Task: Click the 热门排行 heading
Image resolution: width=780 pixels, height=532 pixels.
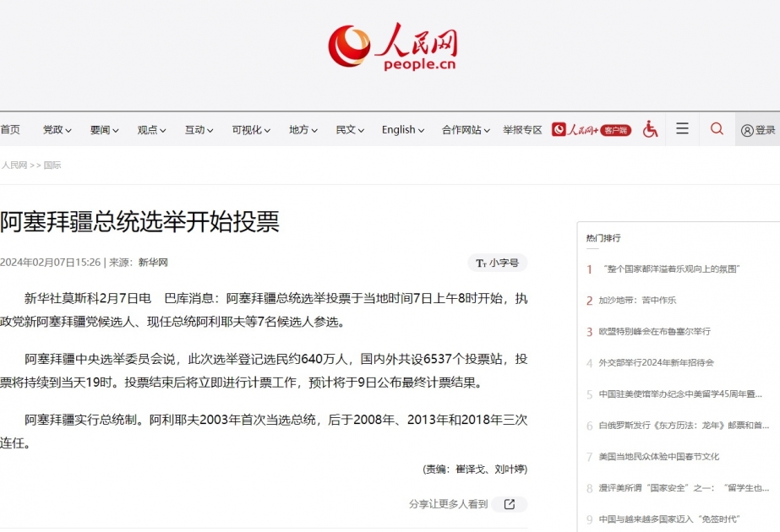Action: pos(603,238)
